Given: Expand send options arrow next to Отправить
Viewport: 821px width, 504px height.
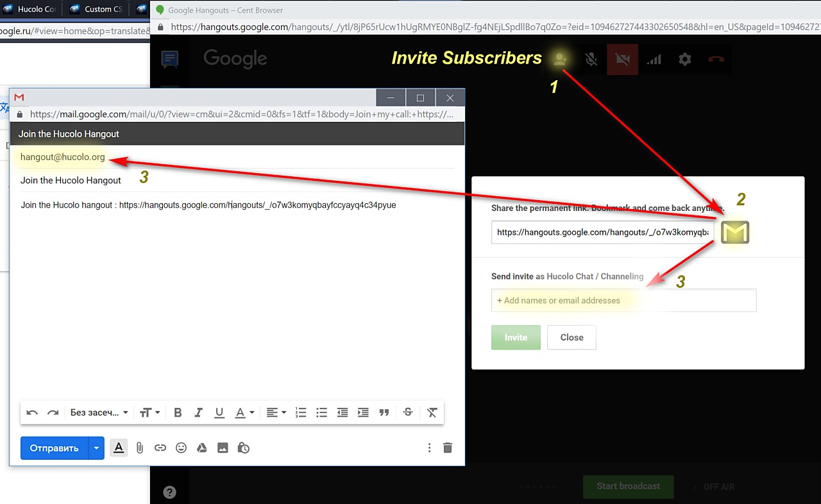Looking at the screenshot, I should (x=96, y=448).
